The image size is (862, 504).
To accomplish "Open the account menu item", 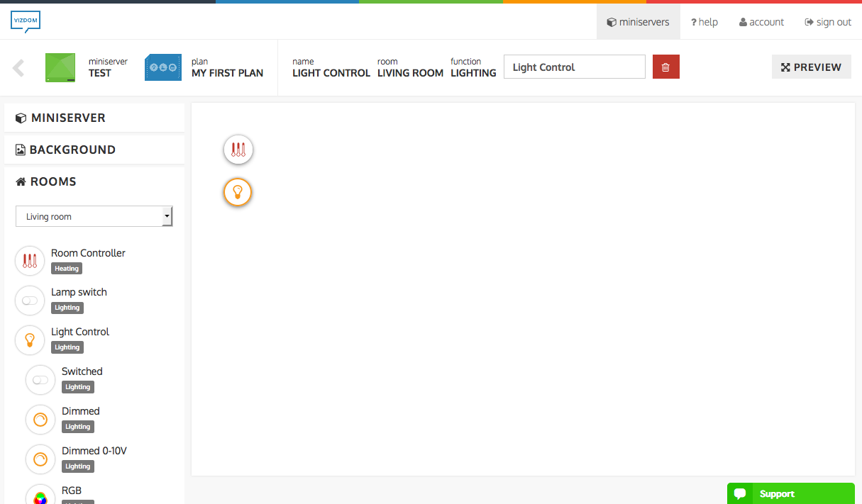I will [761, 22].
